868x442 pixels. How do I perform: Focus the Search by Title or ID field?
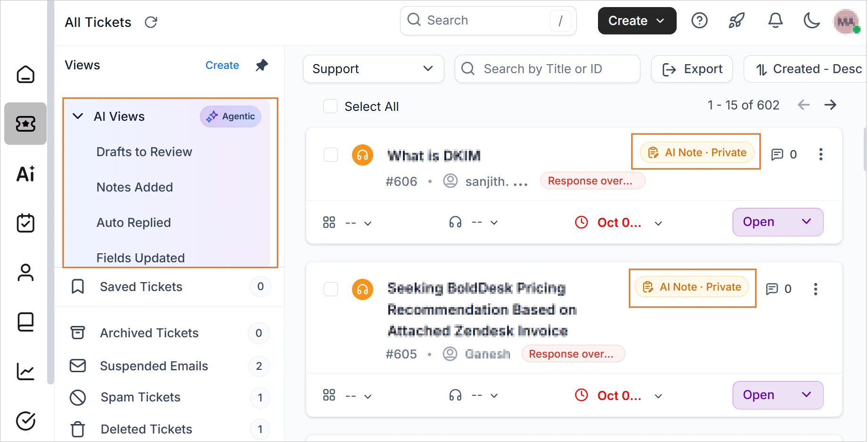[547, 69]
